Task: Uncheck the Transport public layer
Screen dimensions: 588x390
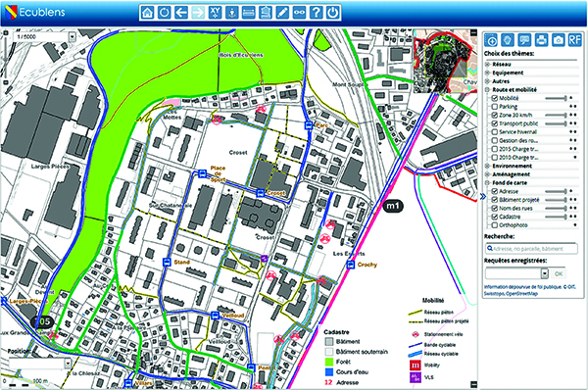Action: pos(495,123)
